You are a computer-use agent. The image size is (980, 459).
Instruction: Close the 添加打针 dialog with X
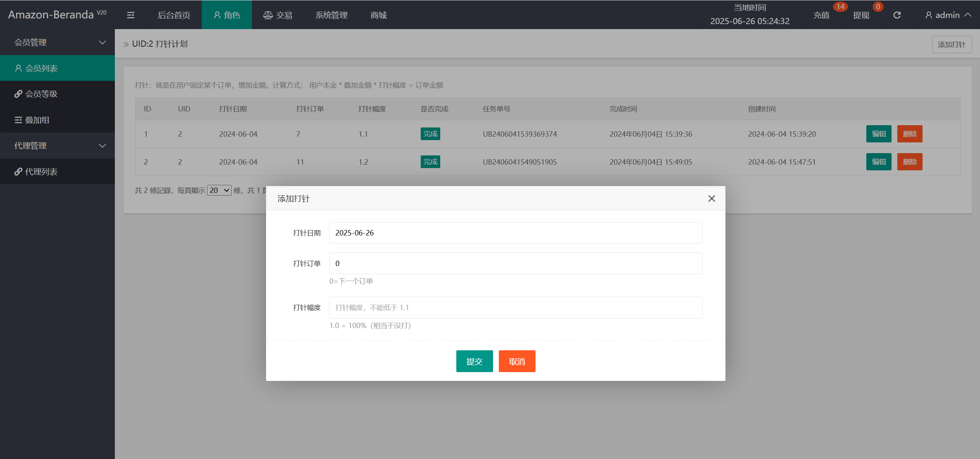711,198
